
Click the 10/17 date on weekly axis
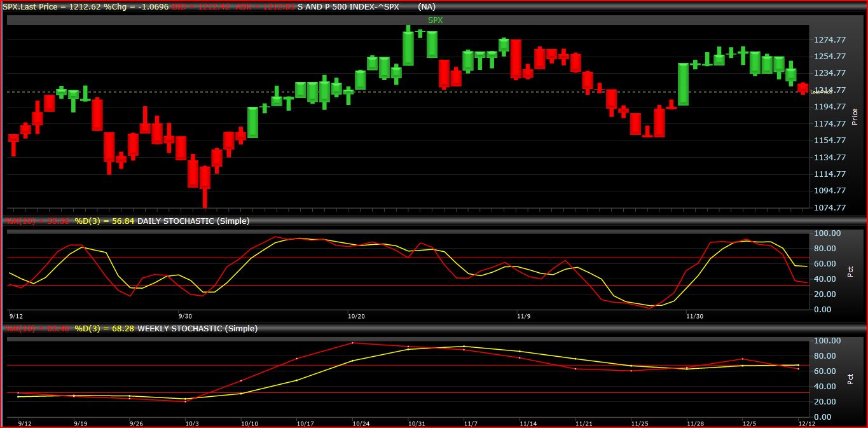[305, 424]
